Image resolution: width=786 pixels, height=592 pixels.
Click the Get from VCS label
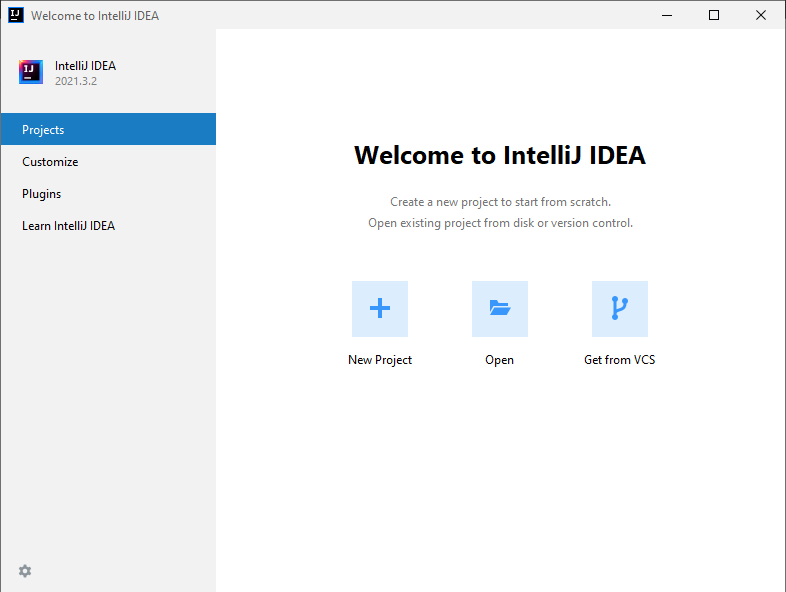coord(620,360)
